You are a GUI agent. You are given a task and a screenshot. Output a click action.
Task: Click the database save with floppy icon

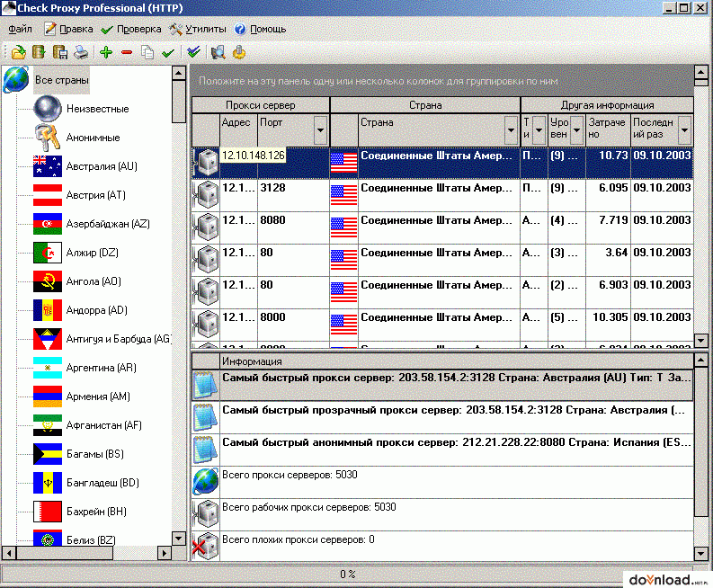(x=60, y=52)
